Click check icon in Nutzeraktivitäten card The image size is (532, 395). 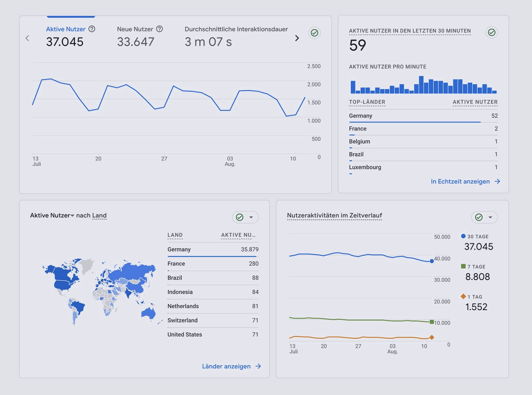click(x=479, y=217)
